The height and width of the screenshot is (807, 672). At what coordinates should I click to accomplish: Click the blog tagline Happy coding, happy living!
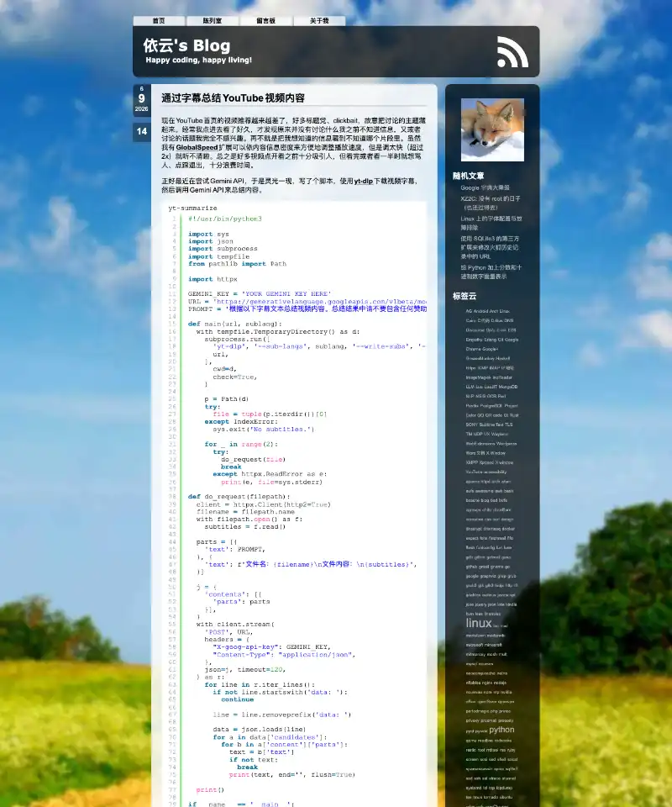pyautogui.click(x=199, y=60)
